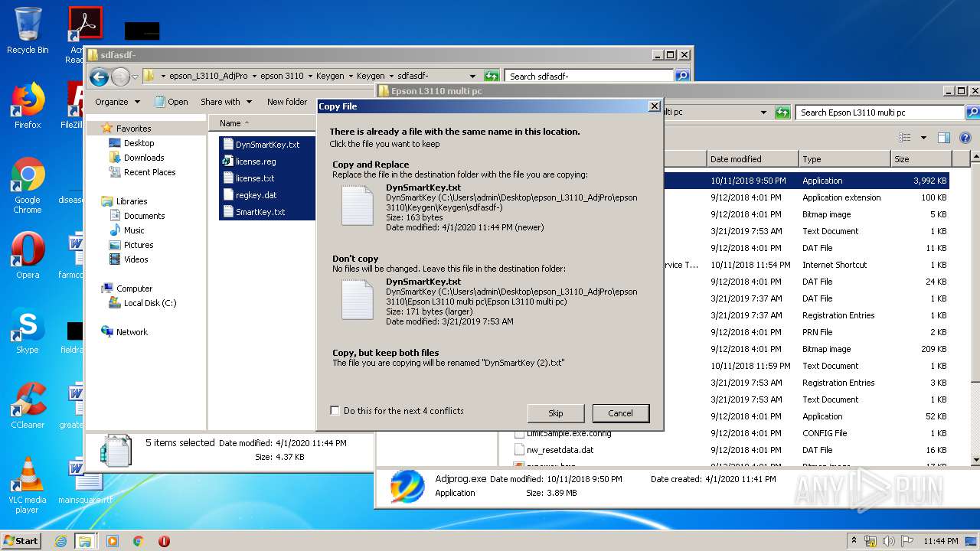Expand Share with dropdown

[226, 102]
